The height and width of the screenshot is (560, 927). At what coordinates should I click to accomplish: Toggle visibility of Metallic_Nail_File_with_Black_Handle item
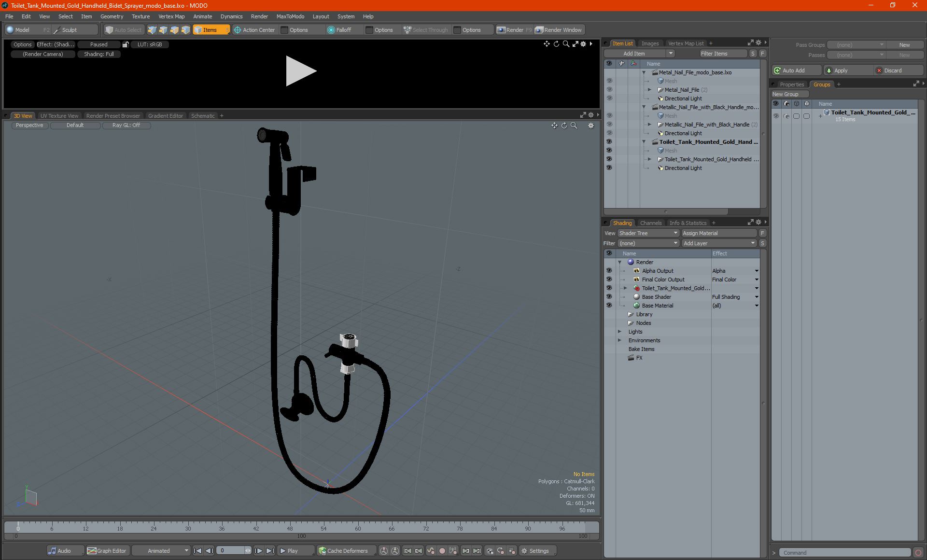coord(609,125)
